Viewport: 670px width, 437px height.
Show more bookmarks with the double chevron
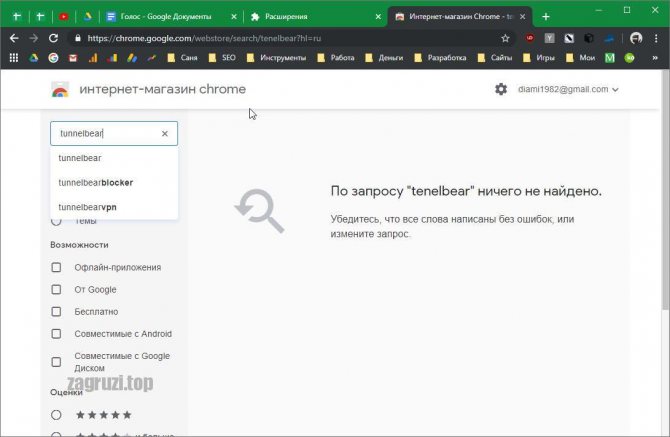[655, 58]
